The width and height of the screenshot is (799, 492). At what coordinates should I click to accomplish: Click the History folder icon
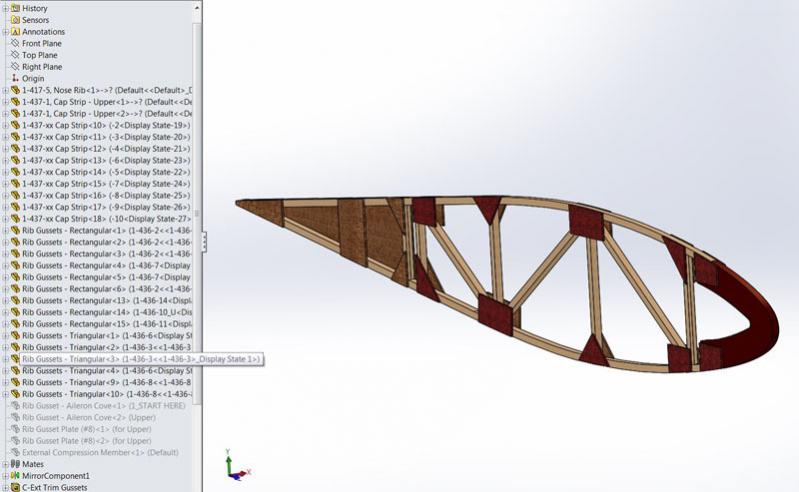pyautogui.click(x=15, y=8)
